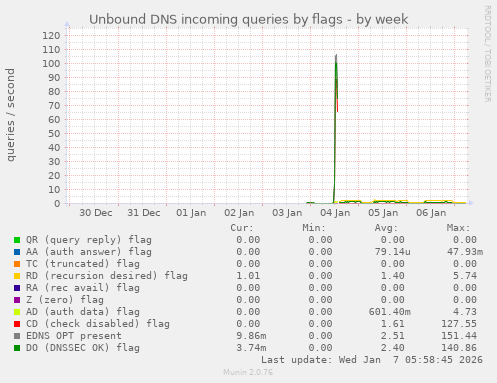The height and width of the screenshot is (383, 497).
Task: Click the '05 Jan' x-axis label
Action: pyautogui.click(x=383, y=213)
